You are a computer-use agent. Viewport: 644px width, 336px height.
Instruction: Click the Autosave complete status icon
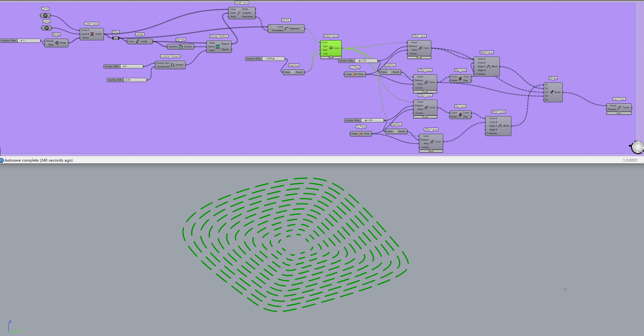[2, 160]
